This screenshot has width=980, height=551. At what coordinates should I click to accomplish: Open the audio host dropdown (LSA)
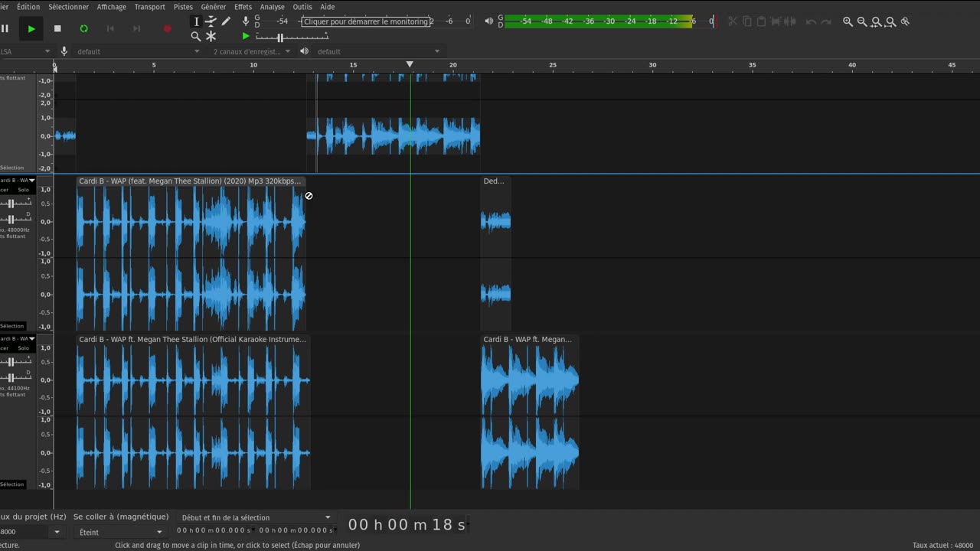25,51
